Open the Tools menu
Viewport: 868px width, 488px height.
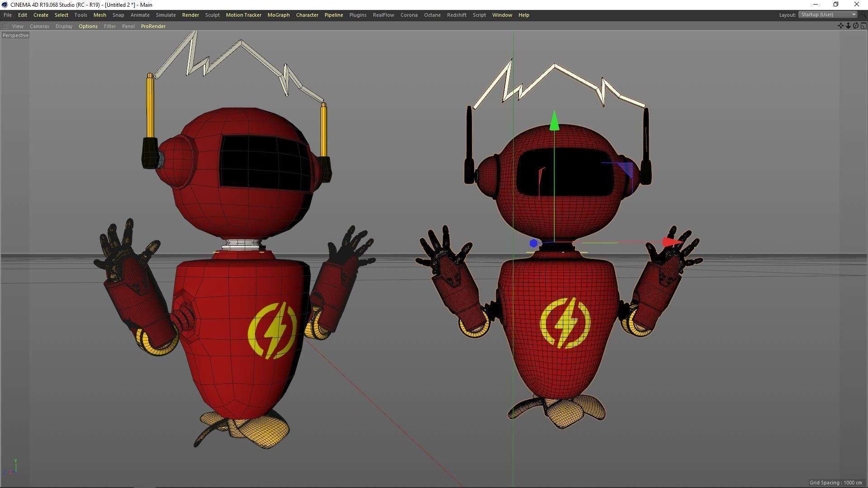coord(80,15)
